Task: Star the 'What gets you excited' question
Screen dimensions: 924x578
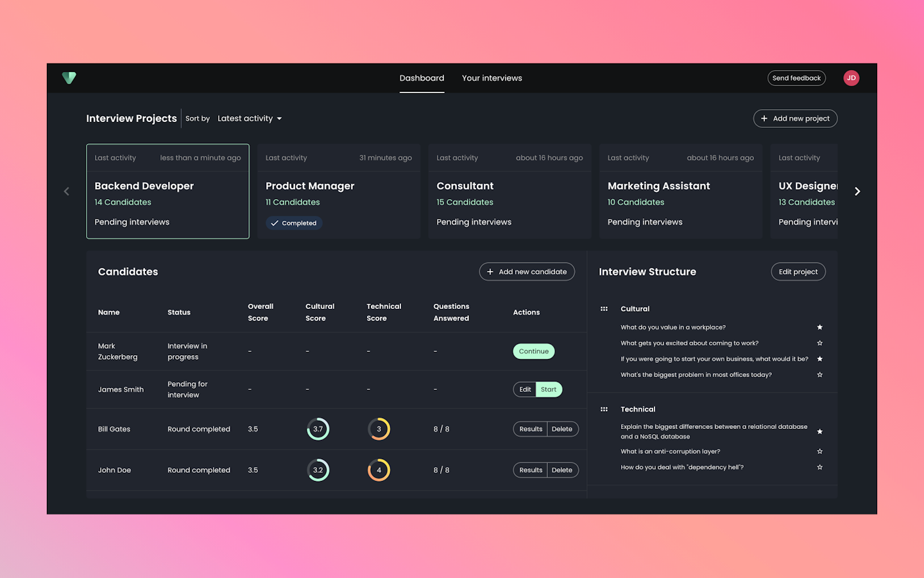Action: pyautogui.click(x=819, y=343)
